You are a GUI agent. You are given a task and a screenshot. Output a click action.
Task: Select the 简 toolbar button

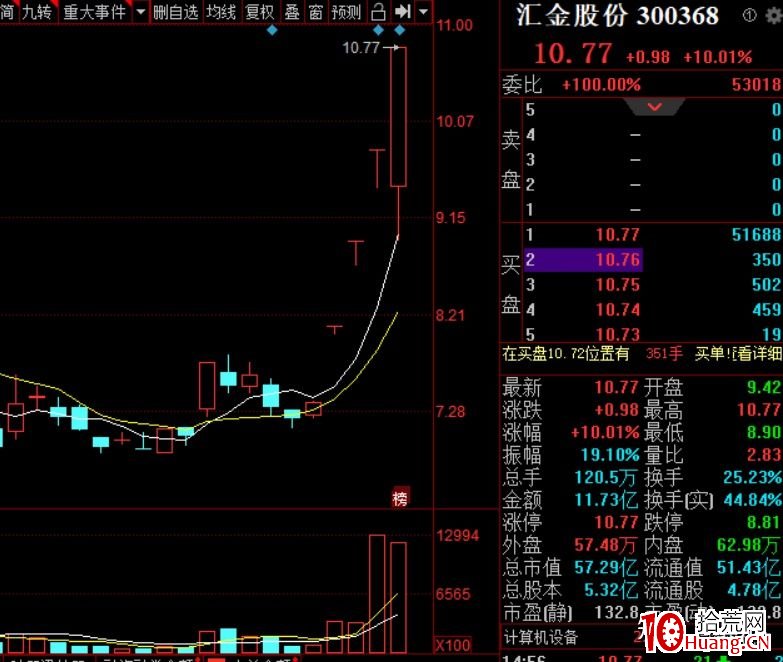[x=7, y=11]
